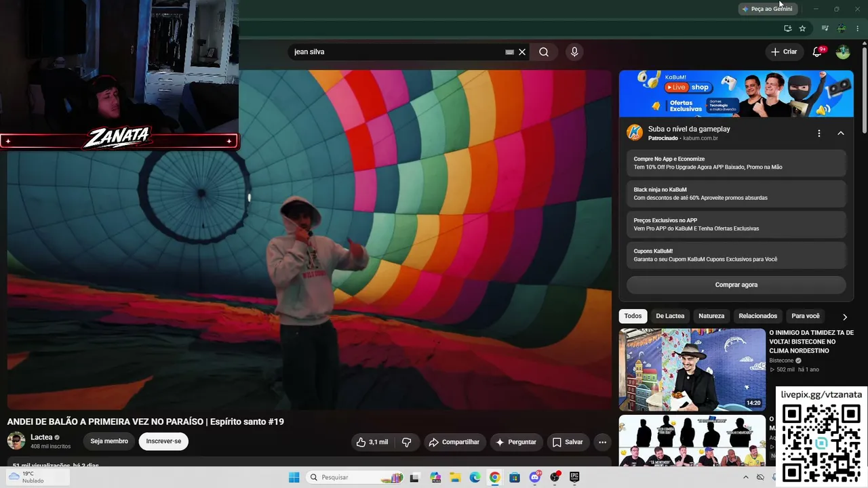Image resolution: width=868 pixels, height=488 pixels.
Task: Show hidden system tray icons chevron
Action: coord(746,477)
